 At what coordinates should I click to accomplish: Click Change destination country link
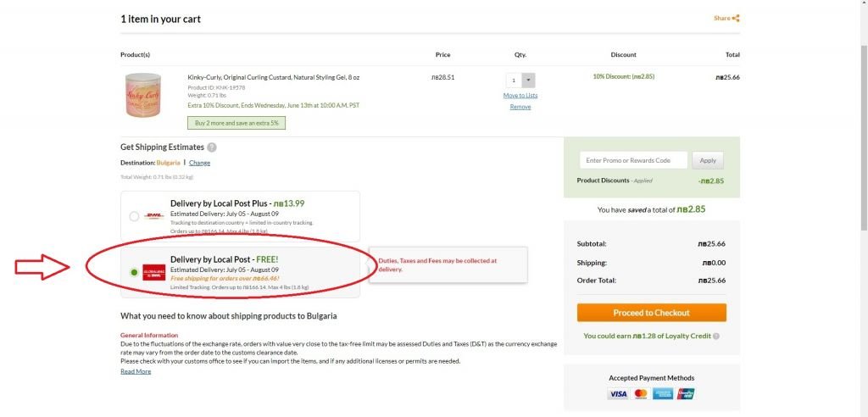tap(199, 163)
